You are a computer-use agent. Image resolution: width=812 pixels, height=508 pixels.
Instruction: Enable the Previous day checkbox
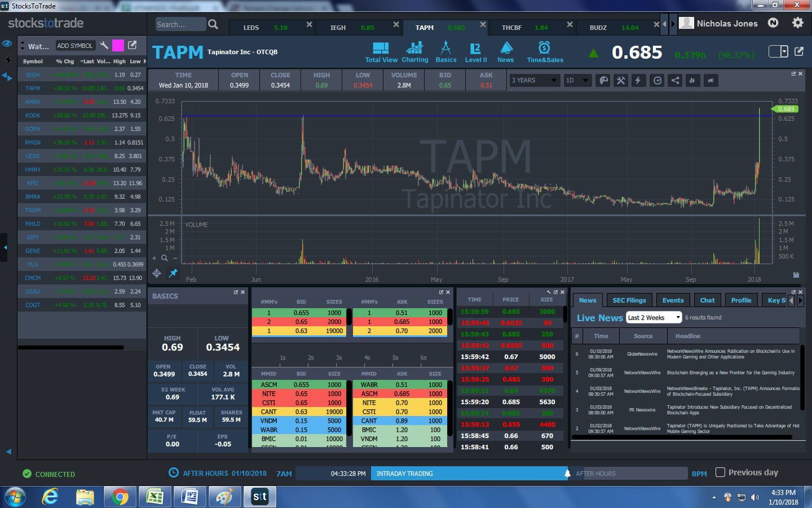point(720,472)
